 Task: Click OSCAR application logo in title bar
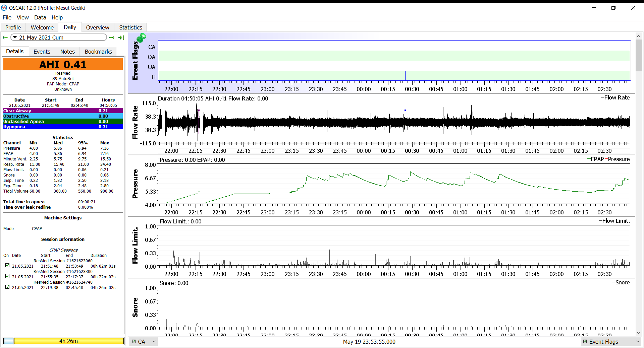coord(4,8)
